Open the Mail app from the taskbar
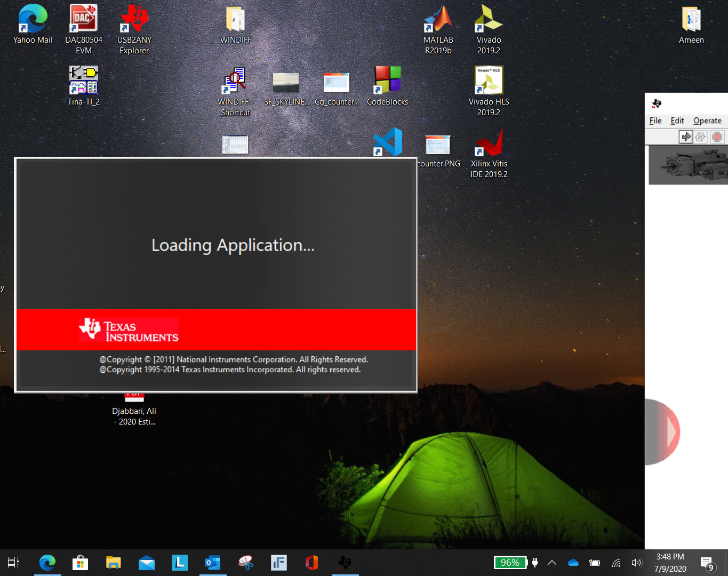This screenshot has width=728, height=576. tap(146, 563)
